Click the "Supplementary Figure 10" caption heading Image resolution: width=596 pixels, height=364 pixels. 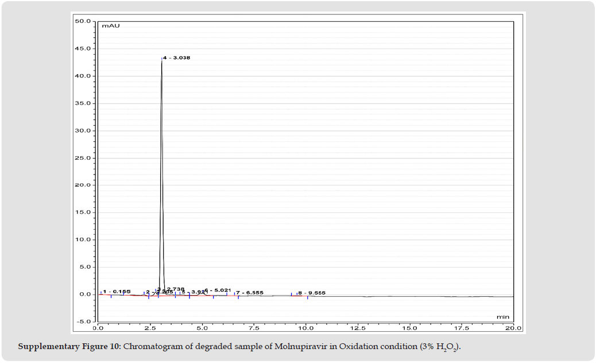pos(69,347)
